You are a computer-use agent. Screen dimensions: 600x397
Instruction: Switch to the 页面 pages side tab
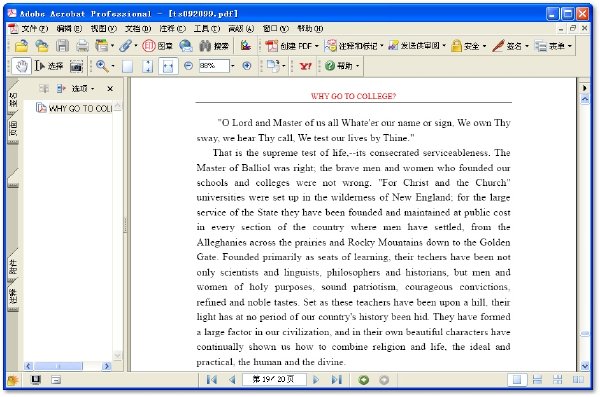13,129
